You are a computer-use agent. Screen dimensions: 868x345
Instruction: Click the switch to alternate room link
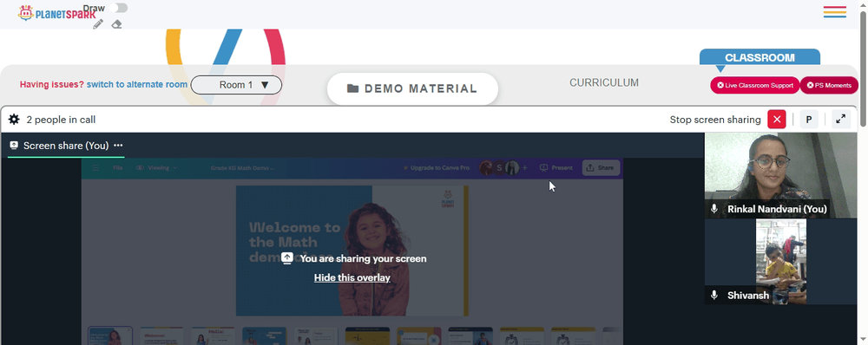click(137, 85)
